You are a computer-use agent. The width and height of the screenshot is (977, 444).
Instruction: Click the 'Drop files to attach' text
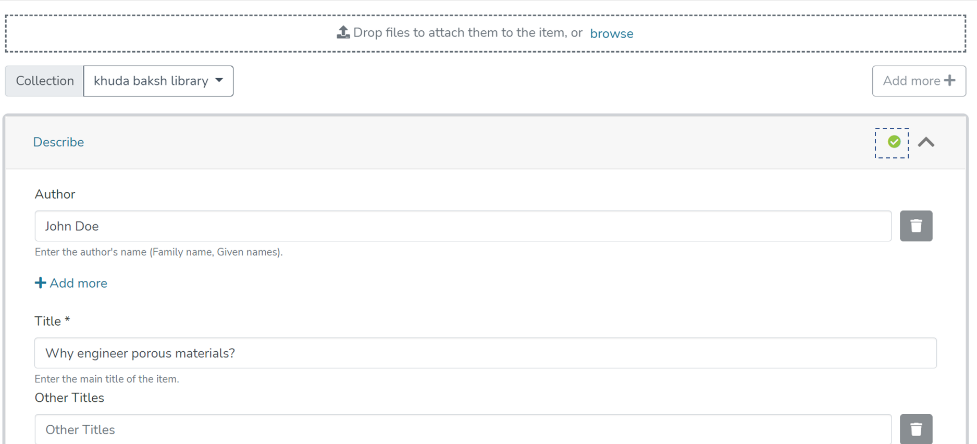[x=467, y=33]
